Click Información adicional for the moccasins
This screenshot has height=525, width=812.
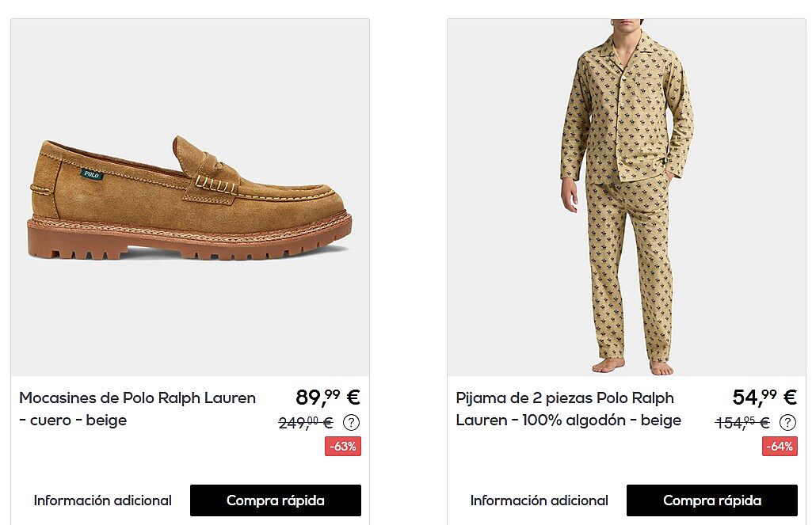[x=102, y=500]
